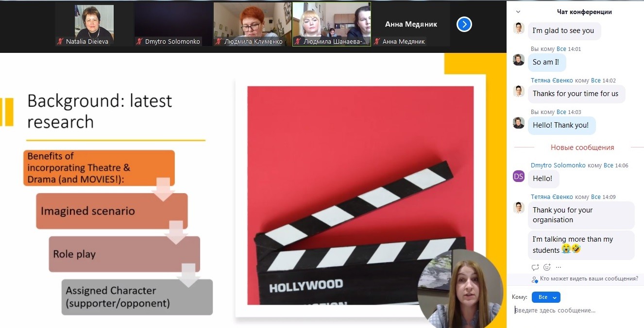644x328 pixels.
Task: Click avatar beside "Thanks for your time for us"
Action: (519, 91)
